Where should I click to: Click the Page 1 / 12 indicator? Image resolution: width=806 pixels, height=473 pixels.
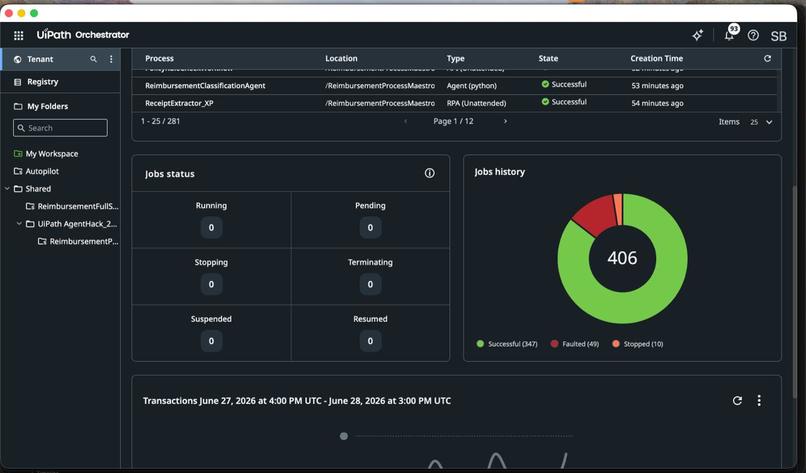click(453, 121)
